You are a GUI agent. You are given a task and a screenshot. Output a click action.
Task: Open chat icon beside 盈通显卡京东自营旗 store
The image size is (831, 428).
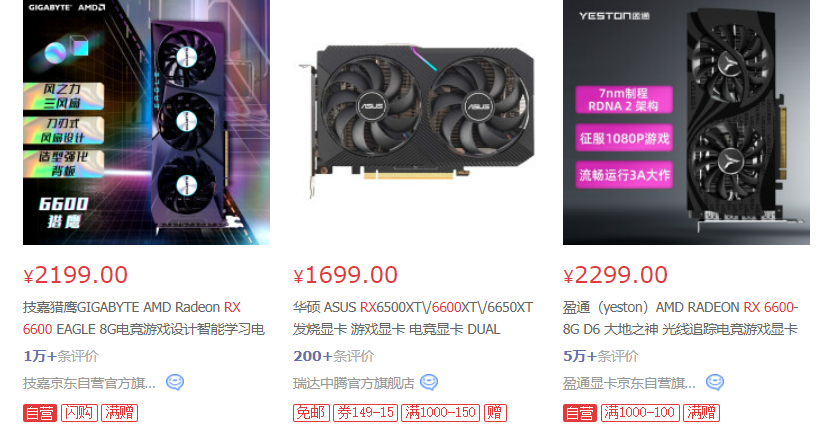point(715,382)
